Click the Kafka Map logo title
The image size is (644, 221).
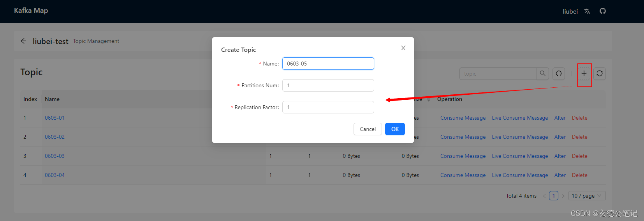31,11
